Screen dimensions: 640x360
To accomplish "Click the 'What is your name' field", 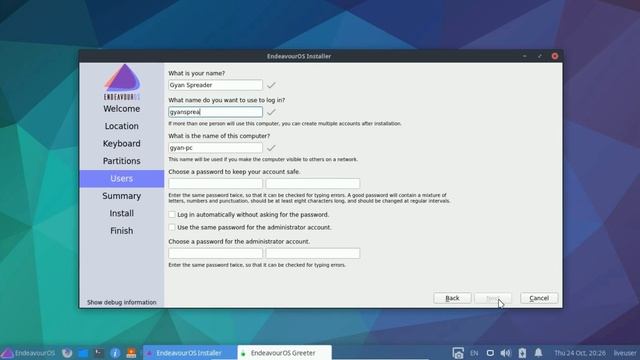I will click(216, 85).
